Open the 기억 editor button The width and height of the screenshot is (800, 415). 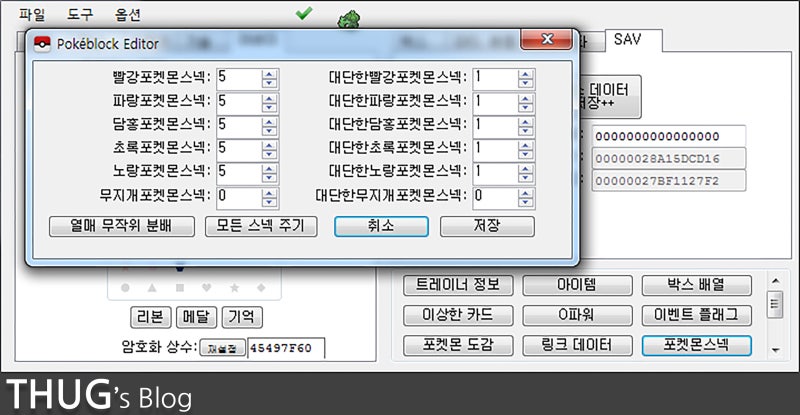tap(242, 318)
